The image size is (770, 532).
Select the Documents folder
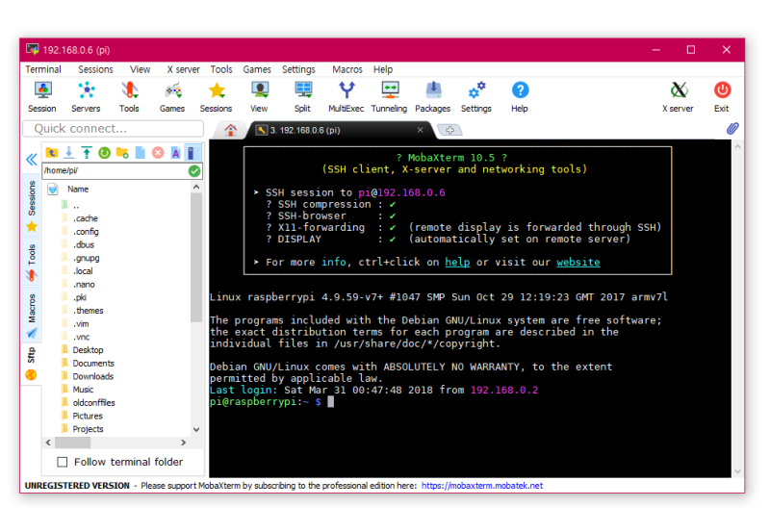pyautogui.click(x=93, y=364)
